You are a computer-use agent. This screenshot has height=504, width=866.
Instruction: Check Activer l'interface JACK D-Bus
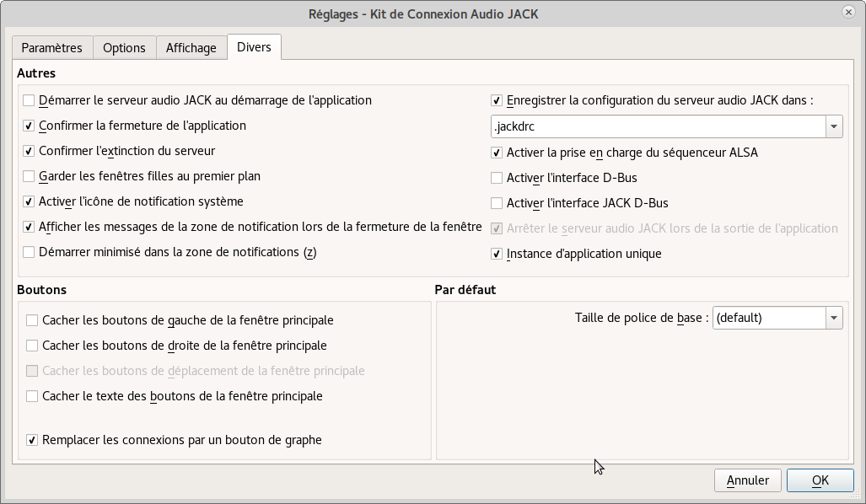pyautogui.click(x=497, y=203)
